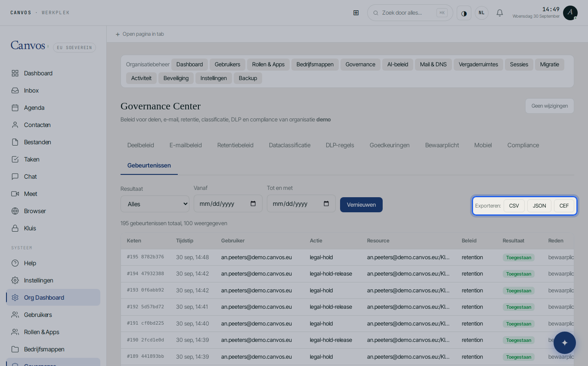Viewport: 588px width, 366px height.
Task: Export events as JSON
Action: (x=539, y=206)
